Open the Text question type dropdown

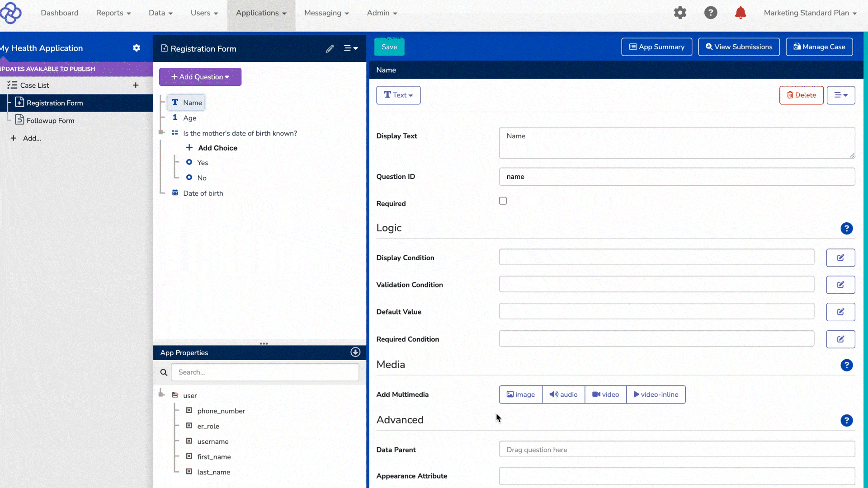398,95
